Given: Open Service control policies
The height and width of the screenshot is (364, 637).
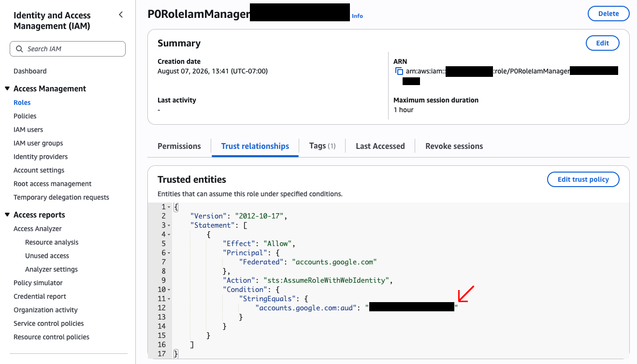Looking at the screenshot, I should point(49,323).
